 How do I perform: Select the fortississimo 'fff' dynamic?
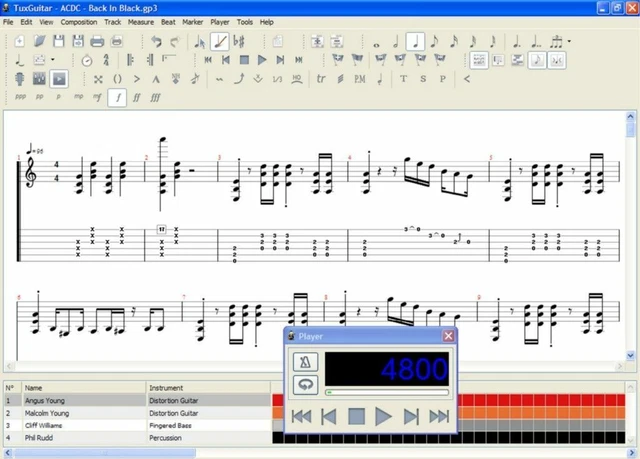[x=154, y=97]
